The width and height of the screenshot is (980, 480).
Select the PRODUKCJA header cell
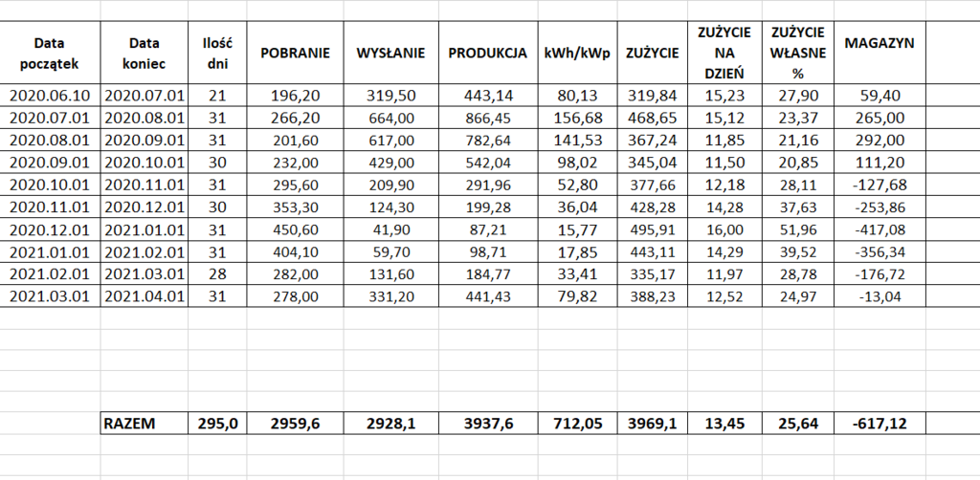click(x=487, y=53)
